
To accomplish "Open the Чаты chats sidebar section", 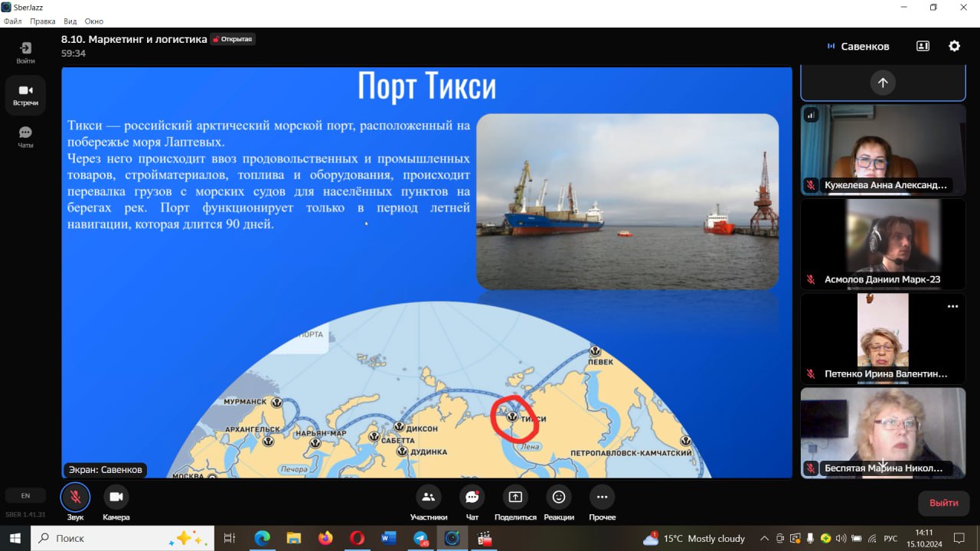I will [25, 137].
